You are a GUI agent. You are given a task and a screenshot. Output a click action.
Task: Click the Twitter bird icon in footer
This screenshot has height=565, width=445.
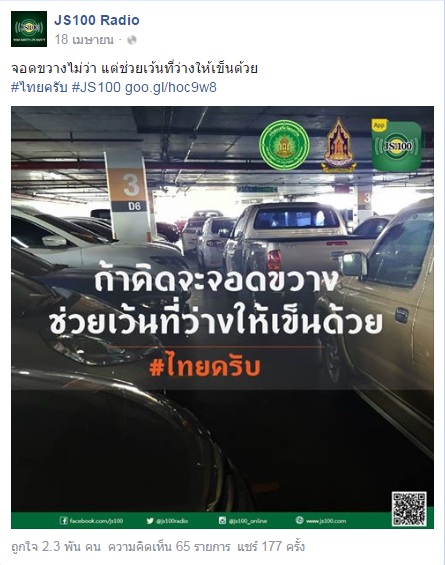[150, 520]
